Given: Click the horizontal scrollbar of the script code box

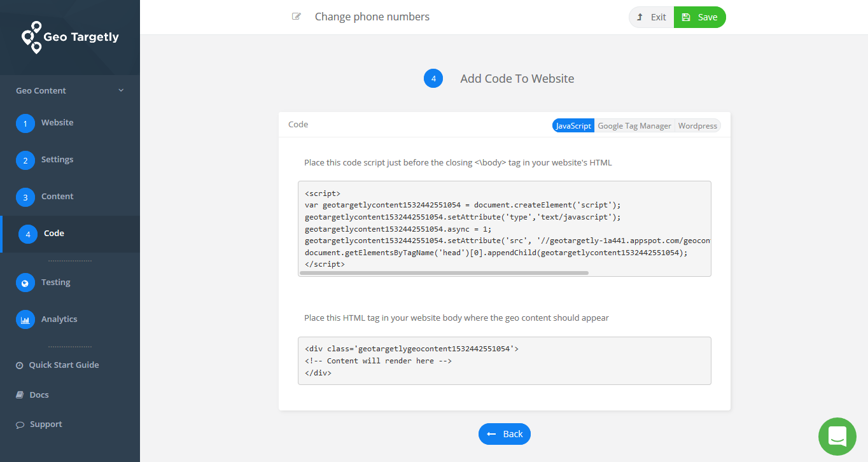Looking at the screenshot, I should pyautogui.click(x=444, y=272).
